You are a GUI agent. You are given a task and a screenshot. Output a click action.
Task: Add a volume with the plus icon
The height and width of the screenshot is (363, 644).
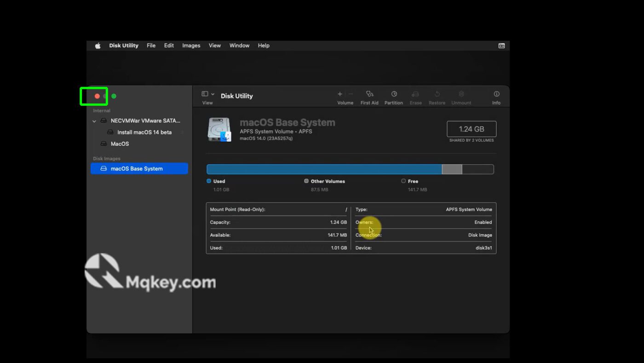[x=340, y=94]
